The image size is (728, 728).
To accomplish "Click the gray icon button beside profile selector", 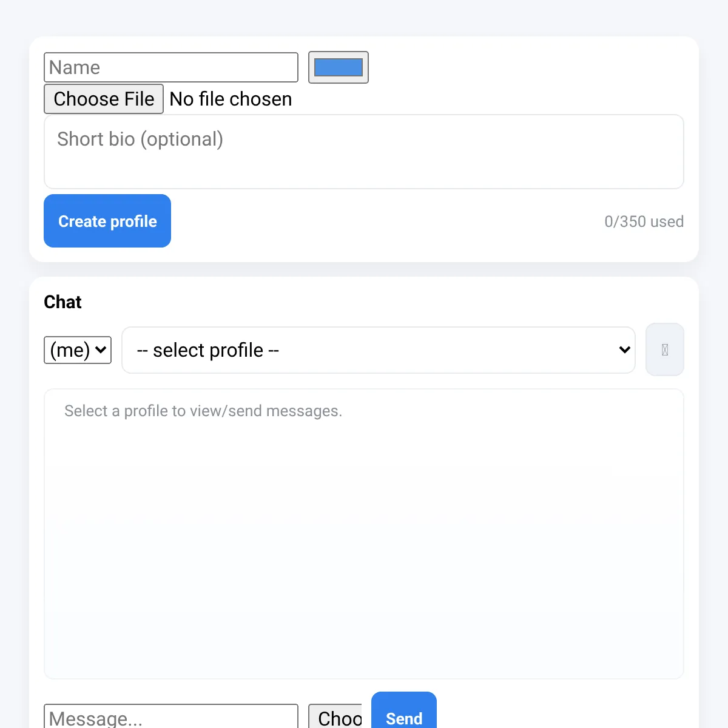I will (664, 349).
